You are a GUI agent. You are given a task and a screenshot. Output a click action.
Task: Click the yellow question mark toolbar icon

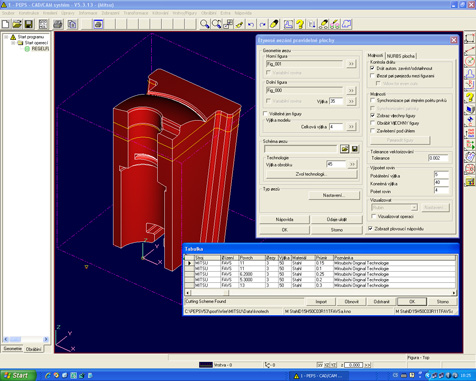pos(300,24)
